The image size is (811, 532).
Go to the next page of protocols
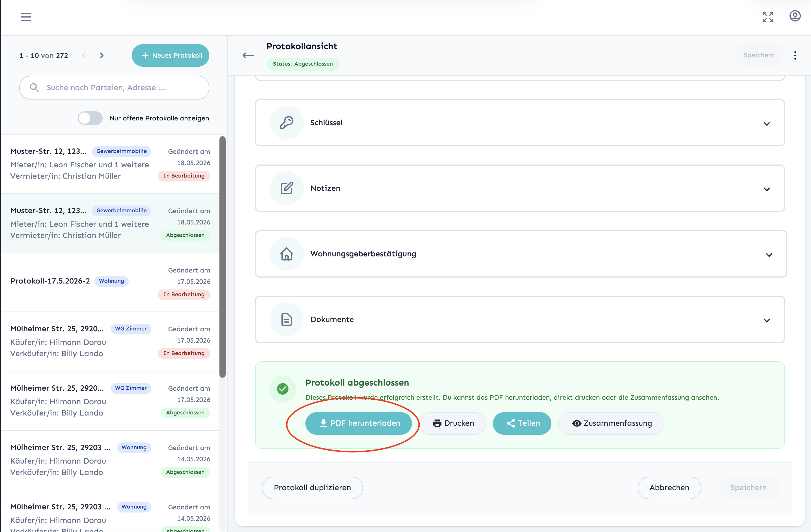102,55
